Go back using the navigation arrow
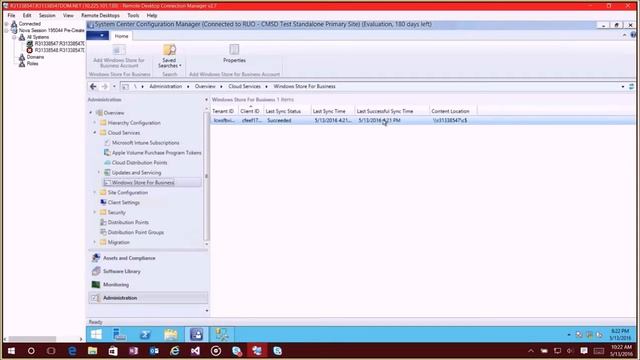Screen dimensions: 640x360 93,87
